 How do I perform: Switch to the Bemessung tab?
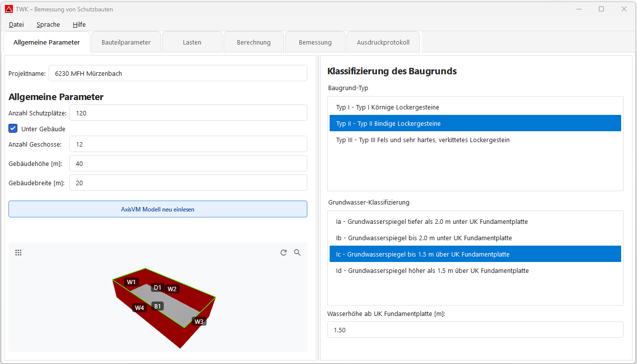(x=315, y=42)
